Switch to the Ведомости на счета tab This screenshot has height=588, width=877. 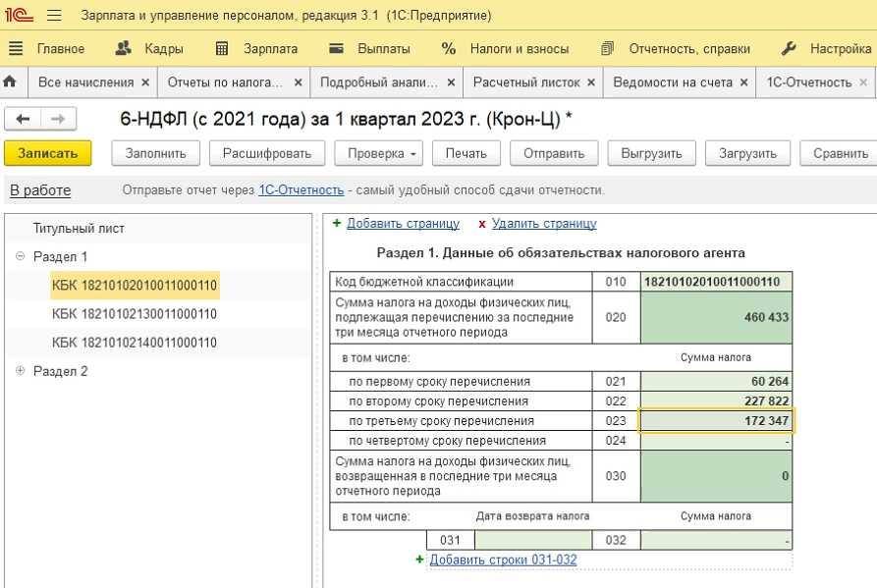(673, 82)
